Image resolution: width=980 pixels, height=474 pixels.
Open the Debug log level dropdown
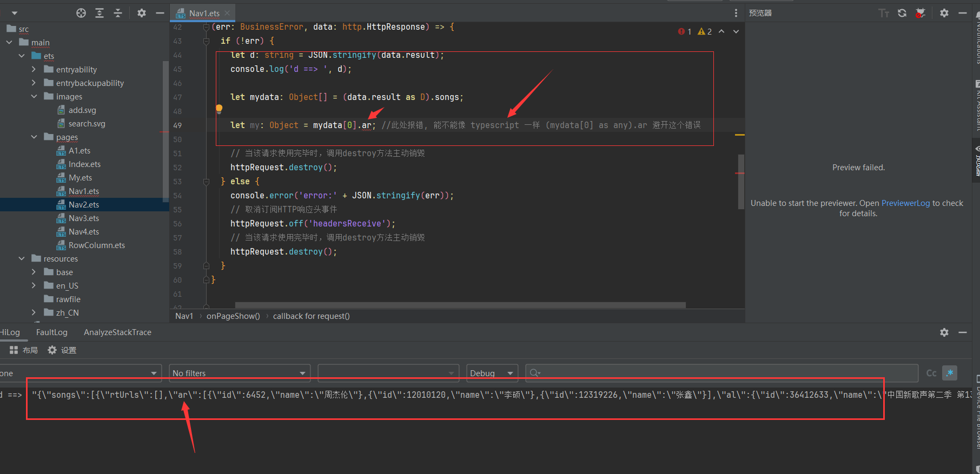(x=492, y=373)
